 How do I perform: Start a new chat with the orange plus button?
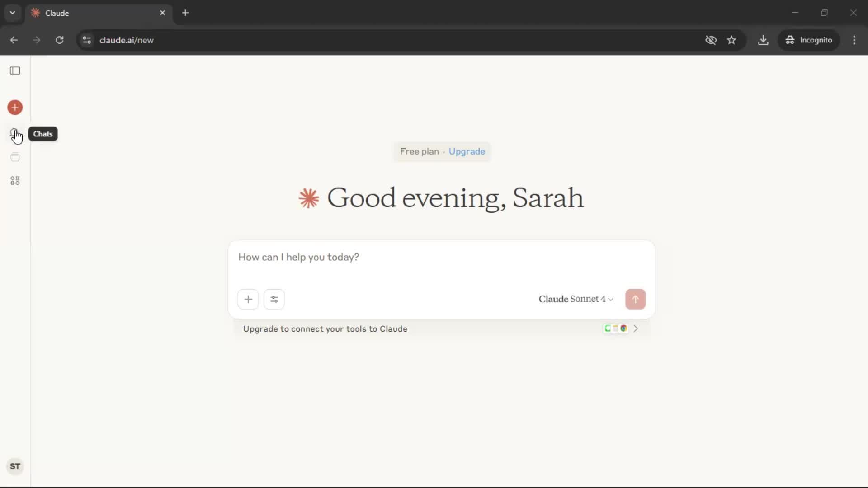tap(15, 108)
